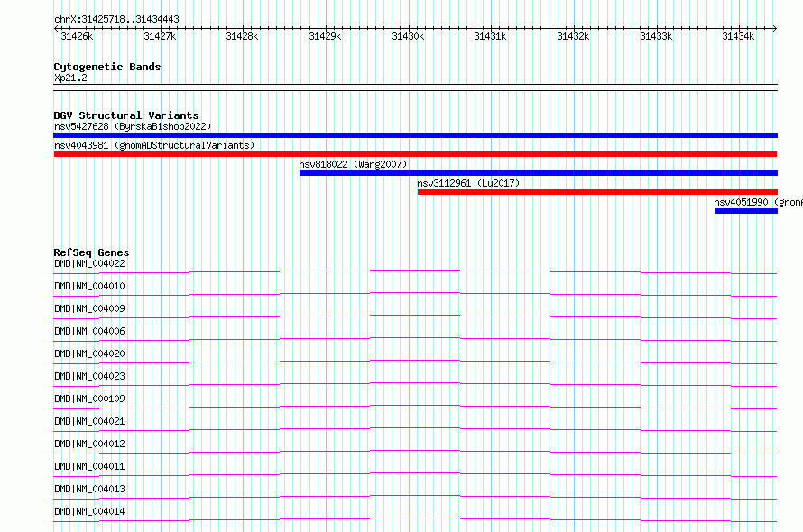Select the magenta intron line of DMD|NM_004012
The width and height of the screenshot is (803, 532).
point(415,451)
